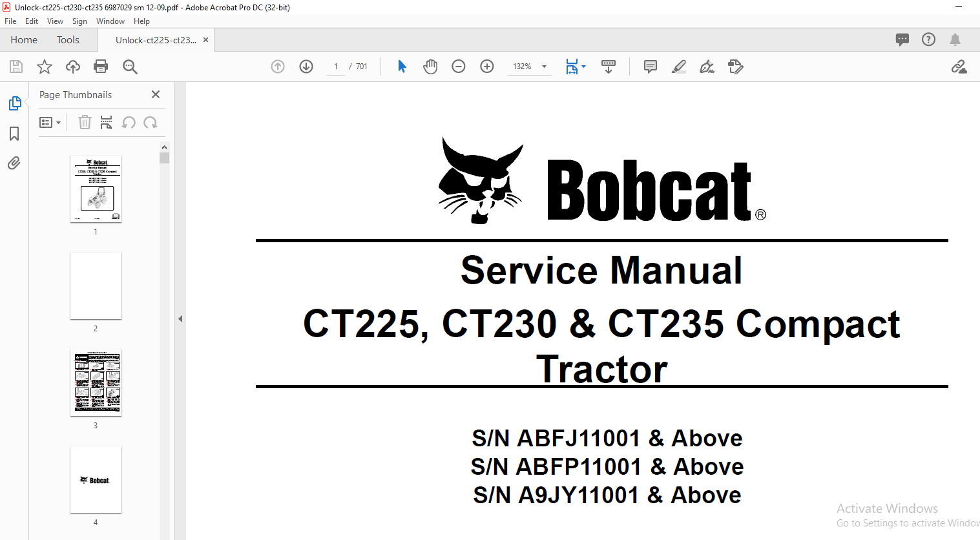Click the Save file icon

(16, 67)
